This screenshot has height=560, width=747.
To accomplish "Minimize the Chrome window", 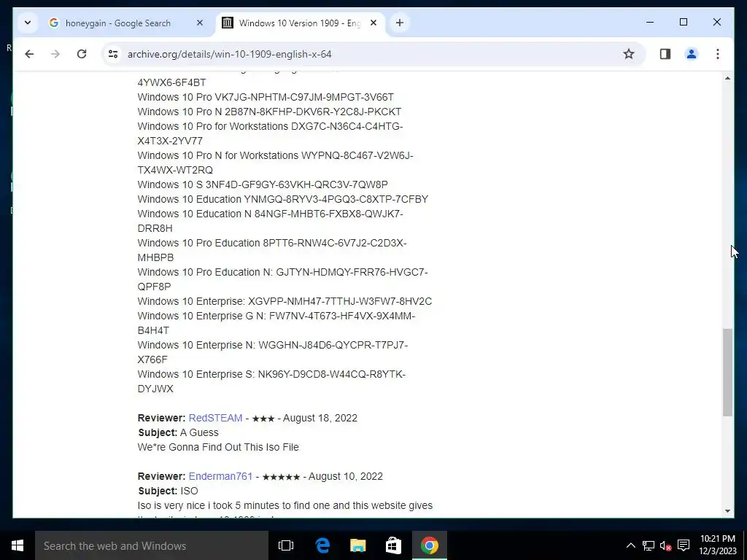I will 650,22.
